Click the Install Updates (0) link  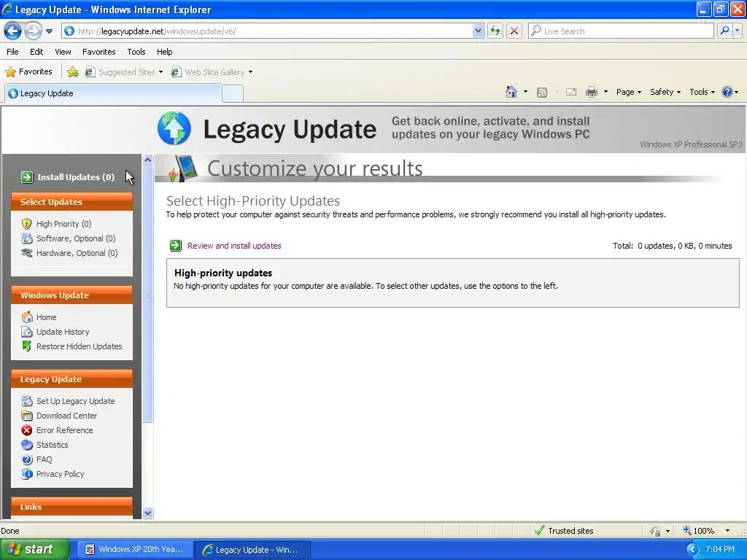tap(76, 177)
